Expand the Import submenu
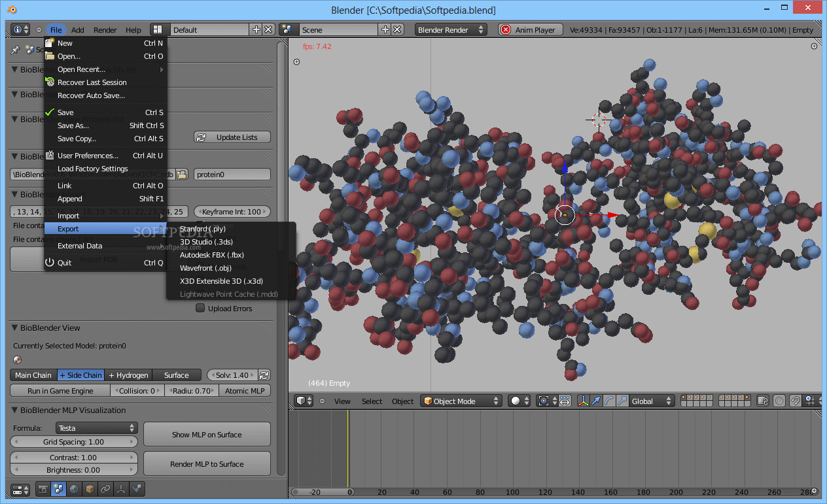This screenshot has width=827, height=504. 105,216
